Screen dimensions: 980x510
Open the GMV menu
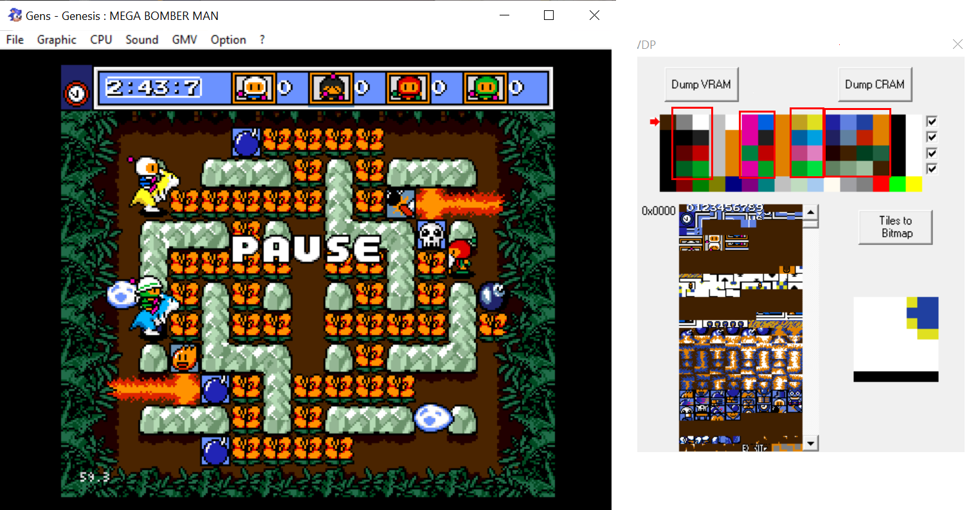185,40
